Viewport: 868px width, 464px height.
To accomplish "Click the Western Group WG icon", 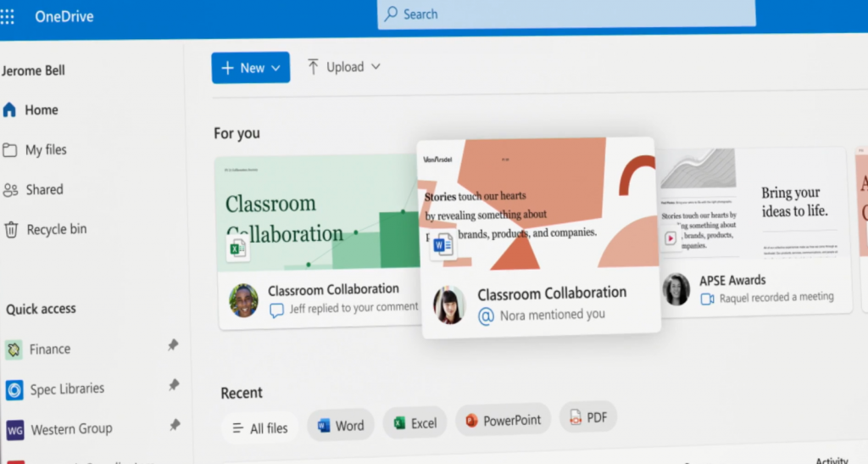I will [x=15, y=430].
